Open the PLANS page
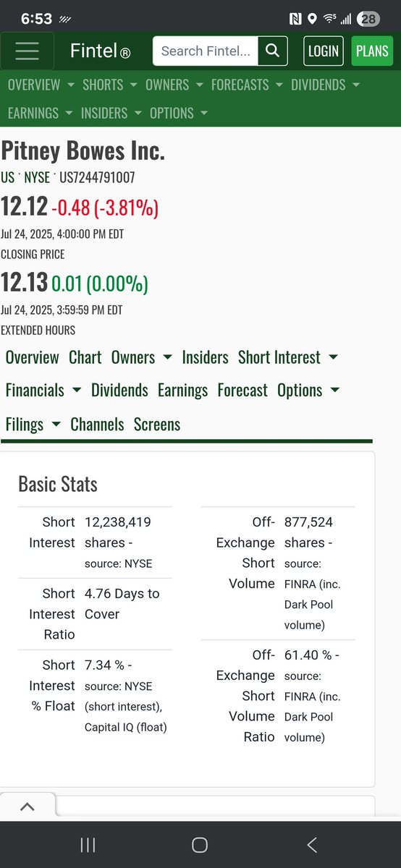This screenshot has height=868, width=401. pyautogui.click(x=372, y=51)
